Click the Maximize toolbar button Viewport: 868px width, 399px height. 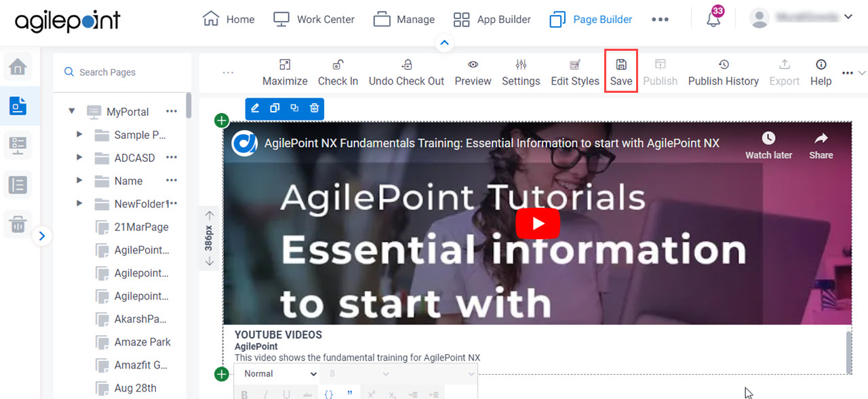[x=285, y=73]
